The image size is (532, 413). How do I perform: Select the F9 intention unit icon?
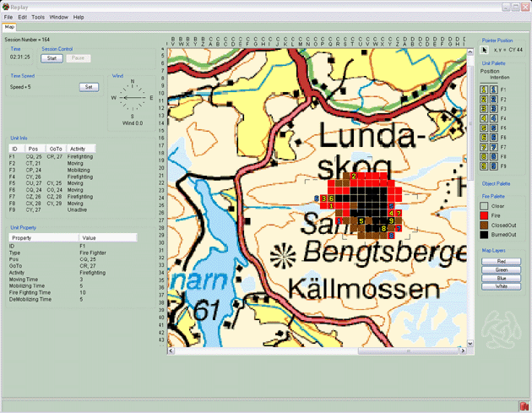click(x=493, y=166)
